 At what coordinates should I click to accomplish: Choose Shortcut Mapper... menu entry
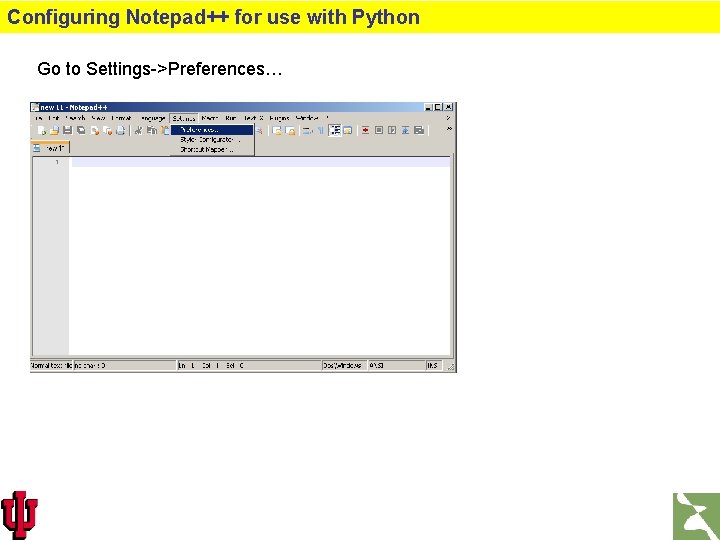pos(212,149)
